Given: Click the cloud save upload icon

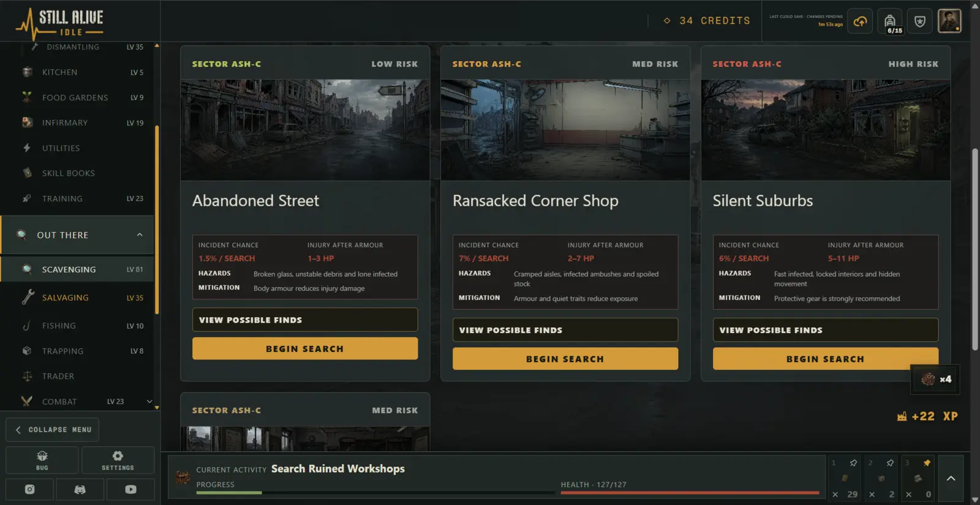Looking at the screenshot, I should tap(860, 21).
